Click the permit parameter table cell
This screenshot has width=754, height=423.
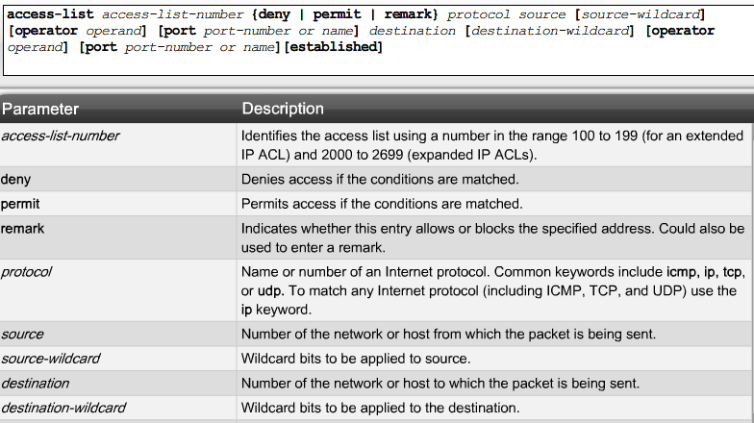click(21, 204)
